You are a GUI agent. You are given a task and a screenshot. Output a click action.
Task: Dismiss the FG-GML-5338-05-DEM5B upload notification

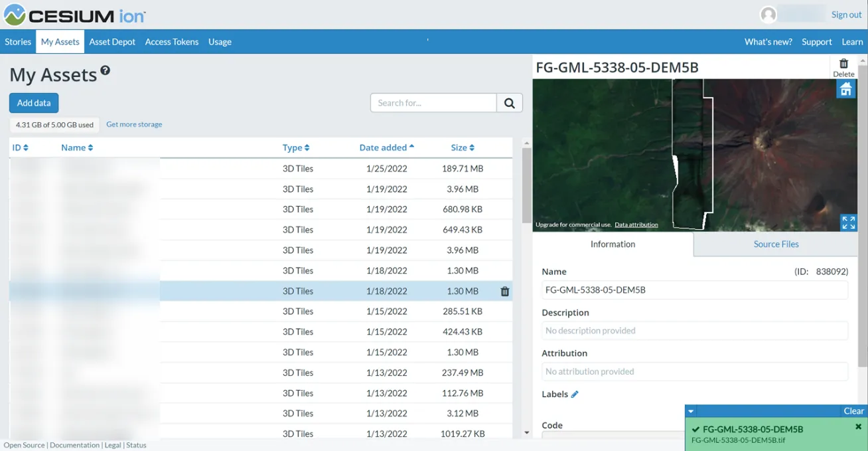[x=858, y=427]
